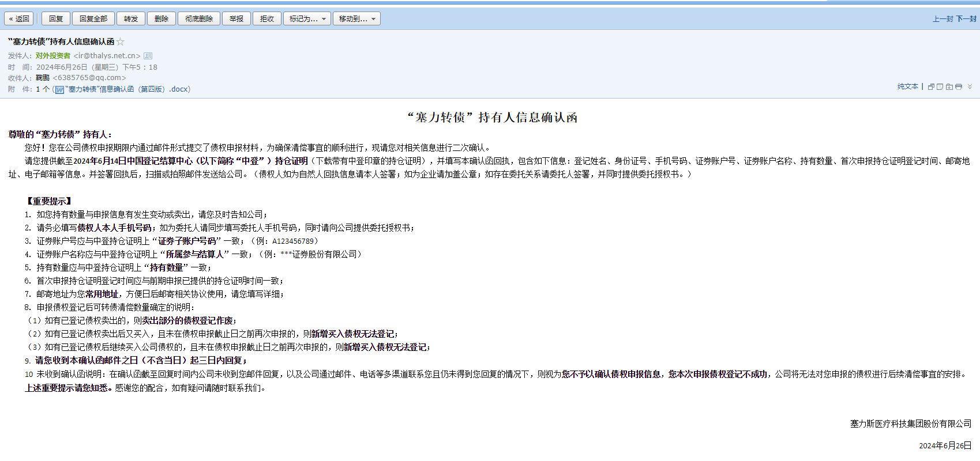
Task: Open the 移动到... dropdown
Action: click(x=357, y=19)
